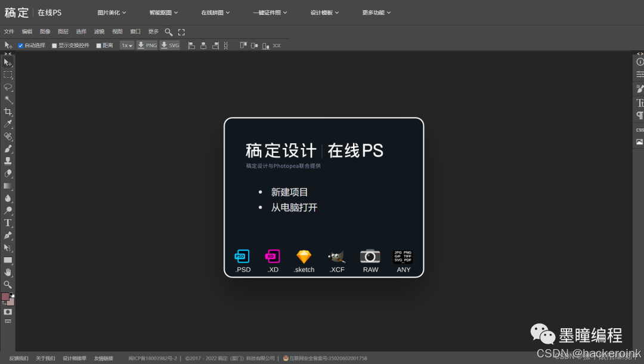Viewport: 644px width, 364px height.
Task: Open the 图像 menu
Action: coord(45,32)
